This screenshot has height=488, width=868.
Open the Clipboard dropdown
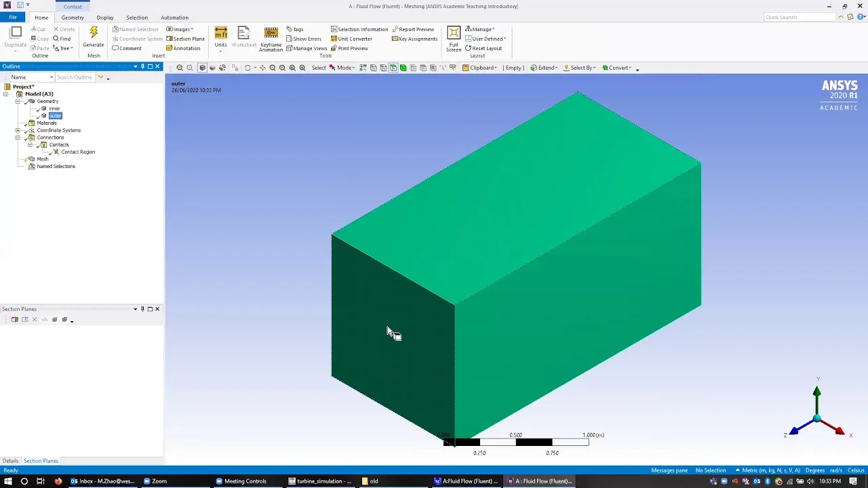coord(480,68)
